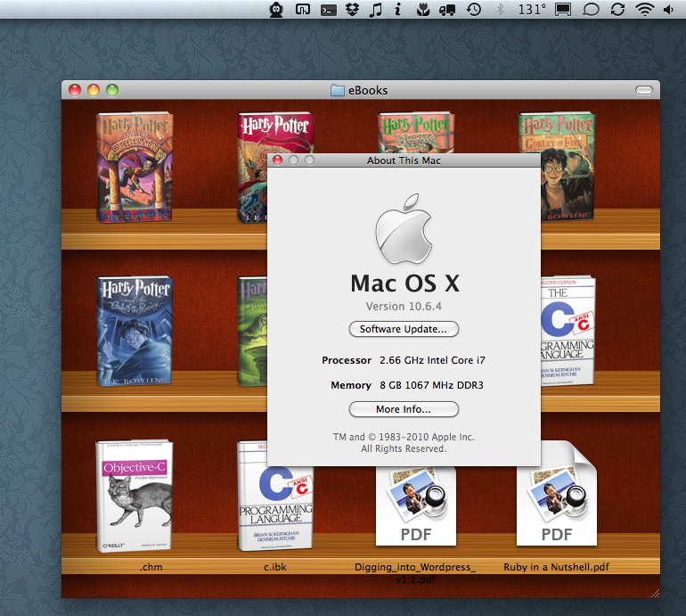Toggle the eBooks window toolbar pill button
The width and height of the screenshot is (686, 616).
coord(644,90)
